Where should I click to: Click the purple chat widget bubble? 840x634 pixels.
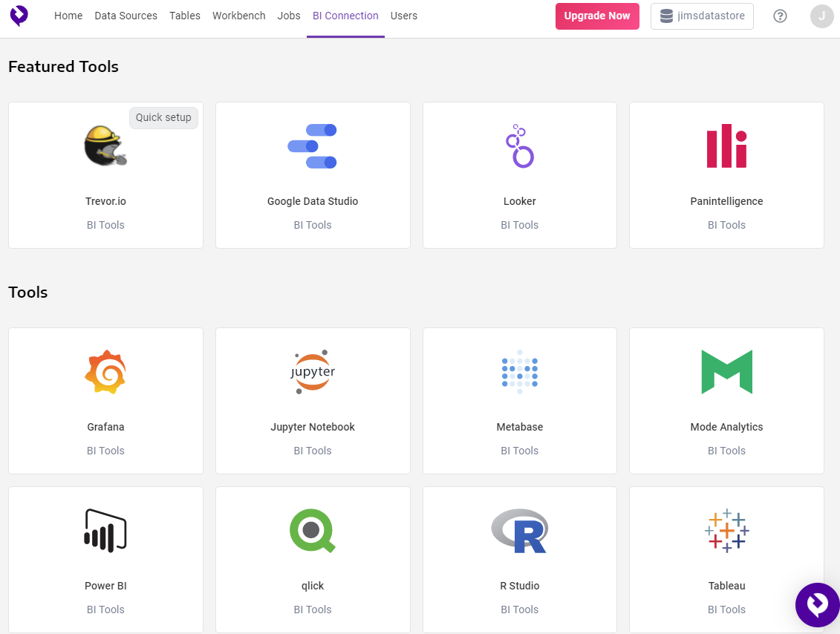817,605
